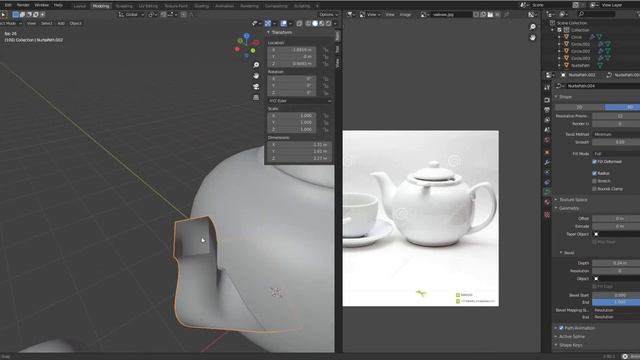Click Circle object icon in outliner
The width and height of the screenshot is (640, 360).
[x=566, y=37]
